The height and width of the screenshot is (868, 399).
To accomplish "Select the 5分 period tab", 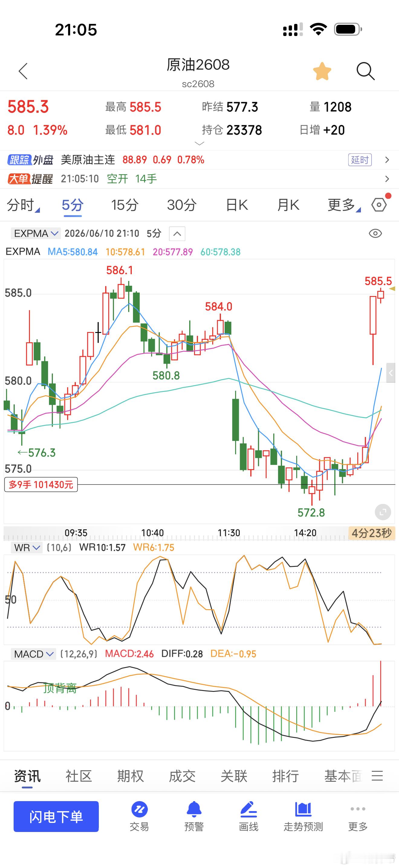I will [72, 205].
